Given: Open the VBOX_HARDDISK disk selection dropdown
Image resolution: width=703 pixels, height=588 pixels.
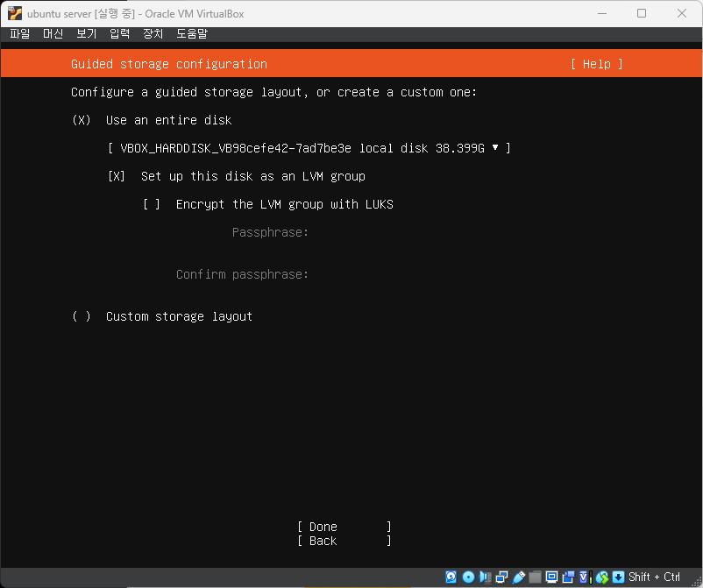Looking at the screenshot, I should coord(309,148).
